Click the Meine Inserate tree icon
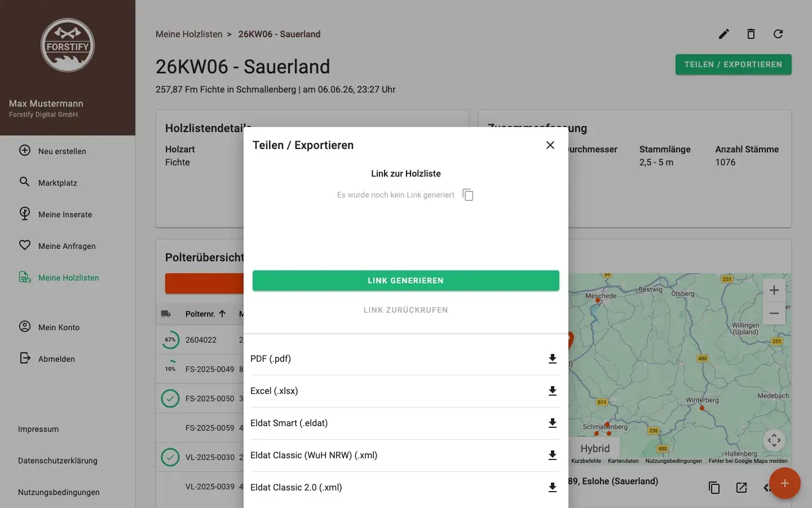812x508 pixels. 25,214
